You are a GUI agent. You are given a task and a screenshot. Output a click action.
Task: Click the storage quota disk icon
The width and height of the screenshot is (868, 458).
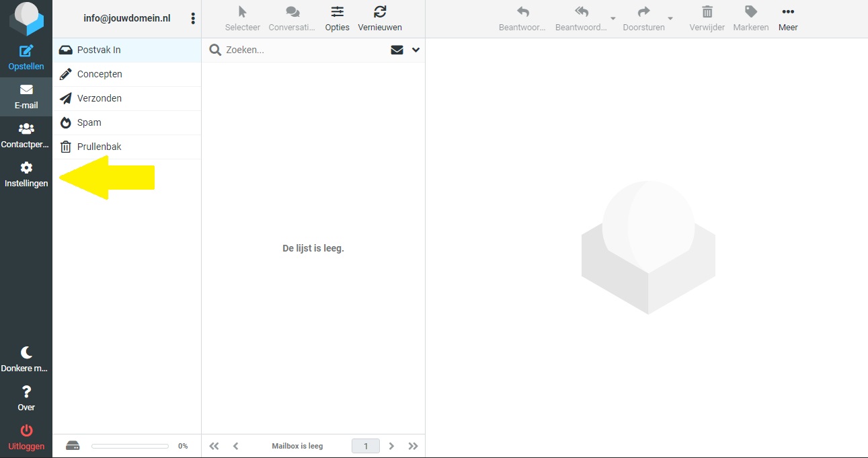[x=73, y=446]
